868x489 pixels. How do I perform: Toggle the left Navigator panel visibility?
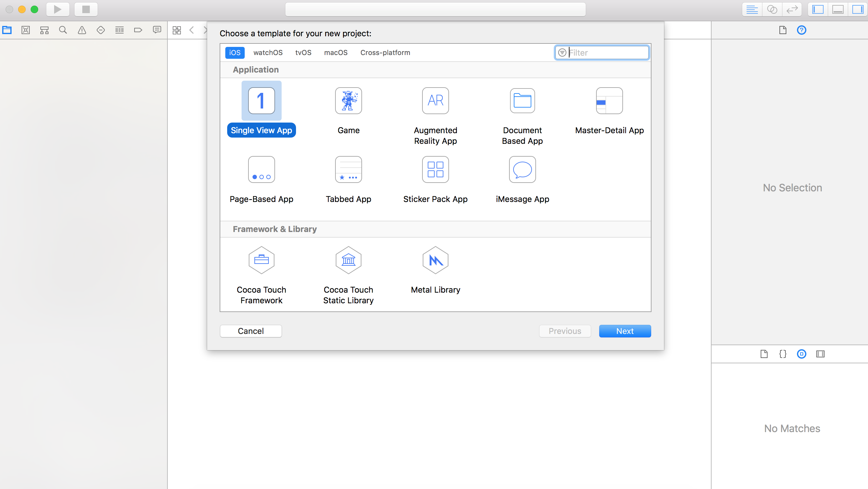click(818, 9)
